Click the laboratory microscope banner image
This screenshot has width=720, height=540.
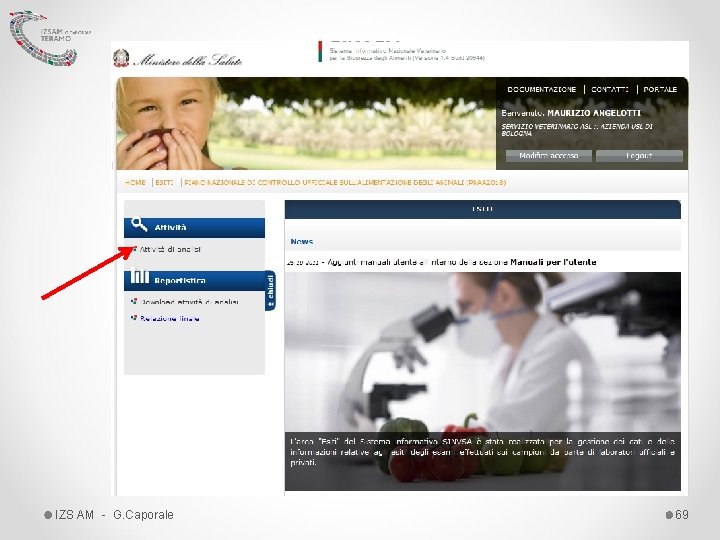click(x=483, y=381)
